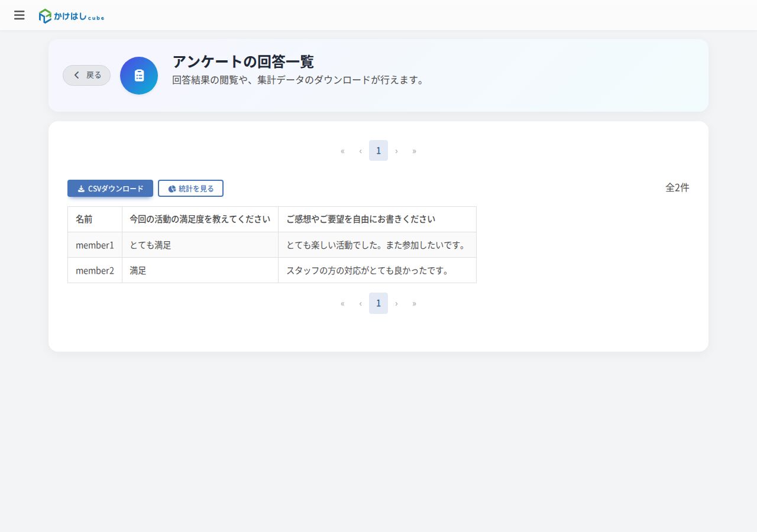757x532 pixels.
Task: Go to previous page in bottom pagination
Action: pos(360,303)
